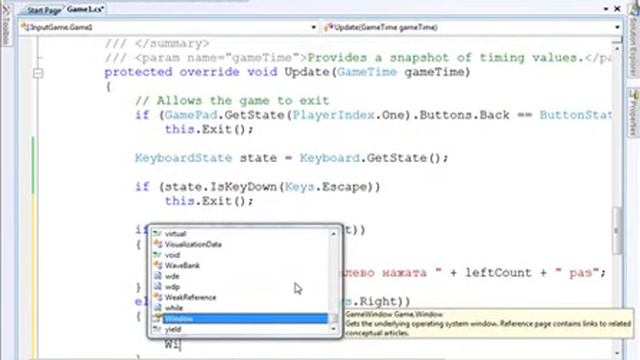Collapse the Update method outlining region
This screenshot has width=640, height=360.
coord(38,73)
